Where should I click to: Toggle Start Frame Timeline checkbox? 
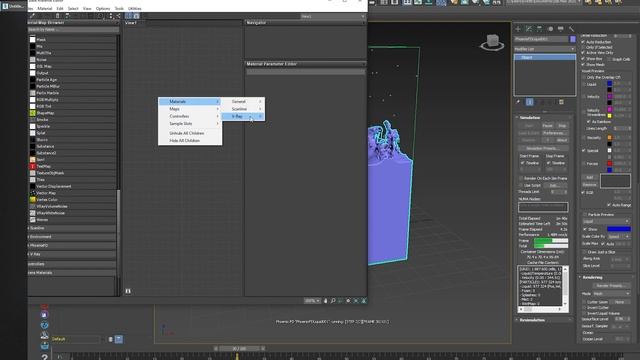click(x=522, y=163)
